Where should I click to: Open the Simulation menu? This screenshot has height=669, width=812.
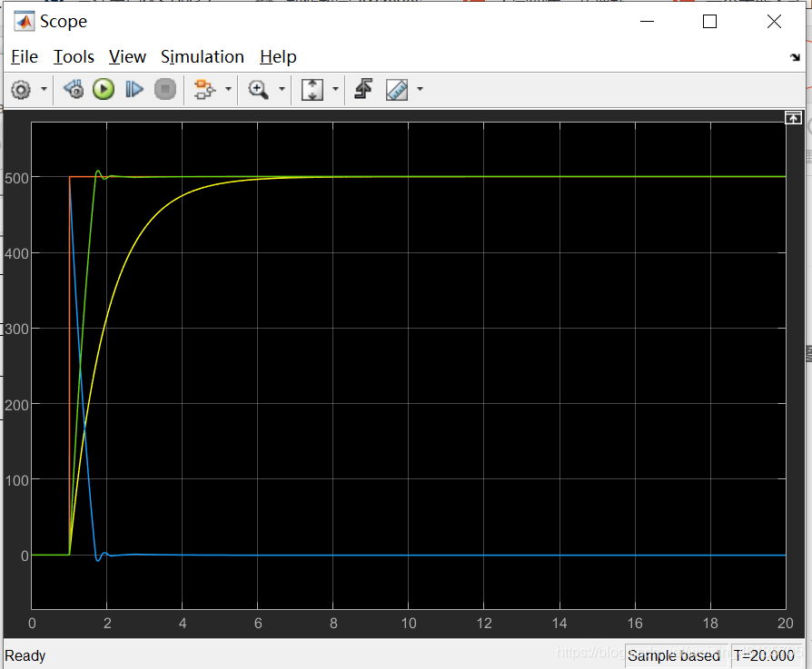coord(202,57)
